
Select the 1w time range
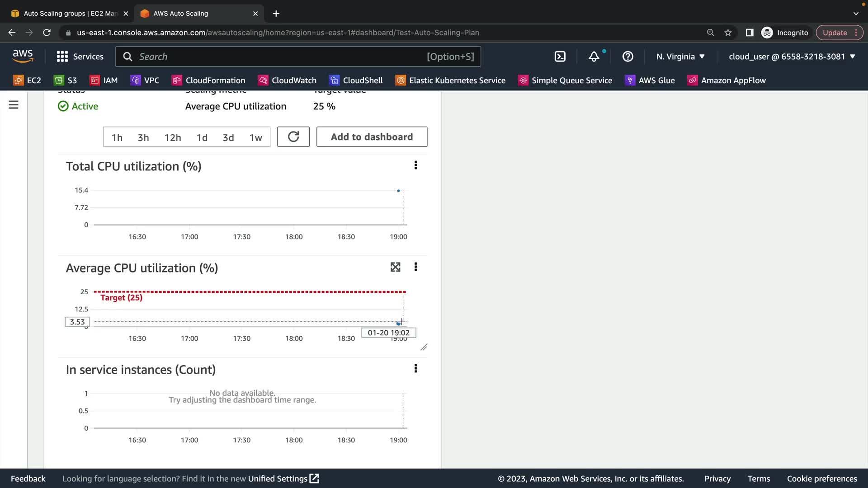[255, 137]
